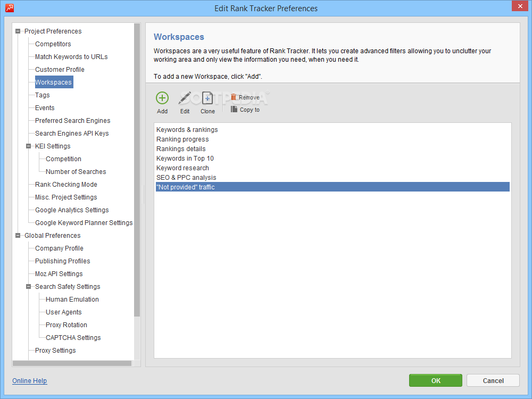
Task: Collapse the Search Safety Settings node
Action: pyautogui.click(x=29, y=287)
